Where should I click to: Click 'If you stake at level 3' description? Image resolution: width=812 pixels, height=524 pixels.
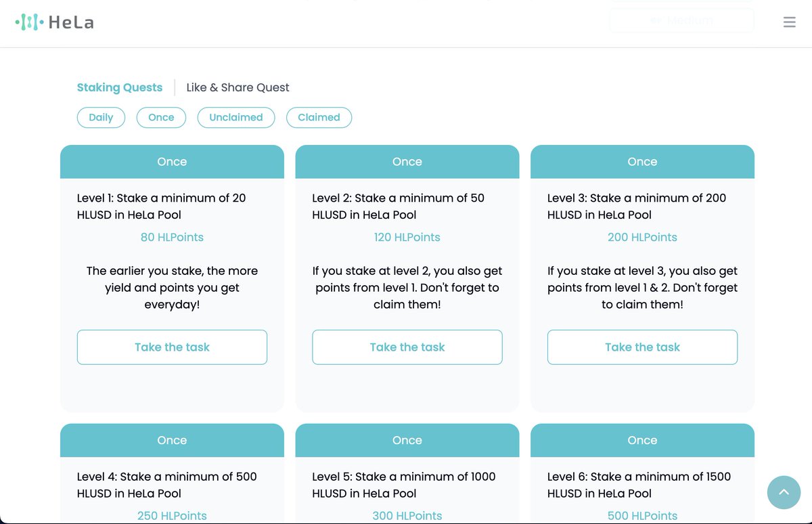pyautogui.click(x=642, y=288)
